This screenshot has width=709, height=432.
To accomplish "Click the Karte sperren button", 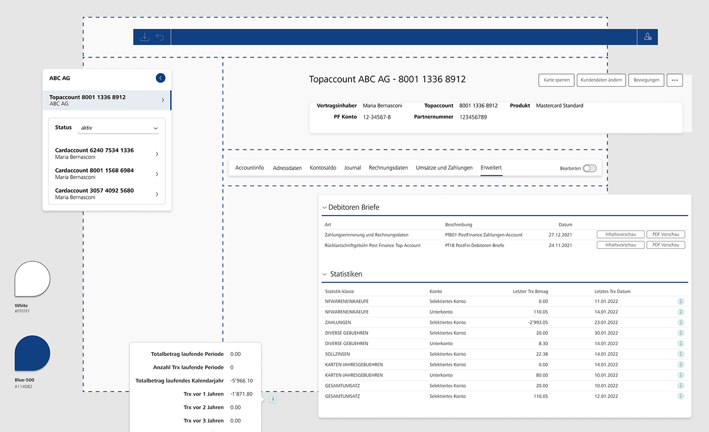I will (x=556, y=80).
